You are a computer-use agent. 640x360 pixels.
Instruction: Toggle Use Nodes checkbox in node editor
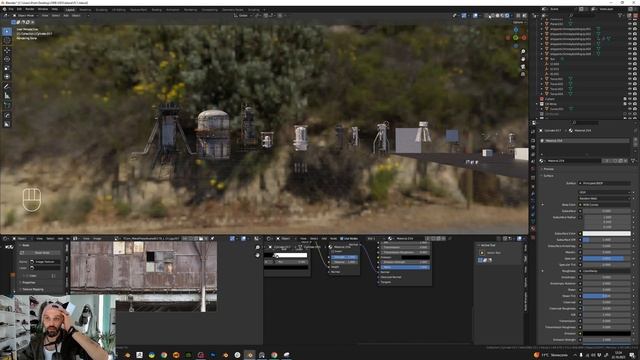click(342, 238)
